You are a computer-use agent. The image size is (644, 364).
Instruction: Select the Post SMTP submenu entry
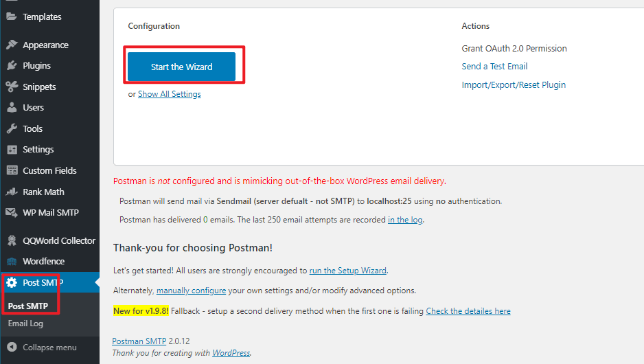point(28,306)
